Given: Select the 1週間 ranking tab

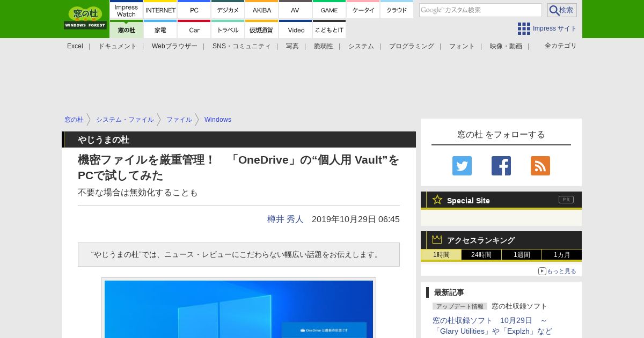Looking at the screenshot, I should coord(522,255).
